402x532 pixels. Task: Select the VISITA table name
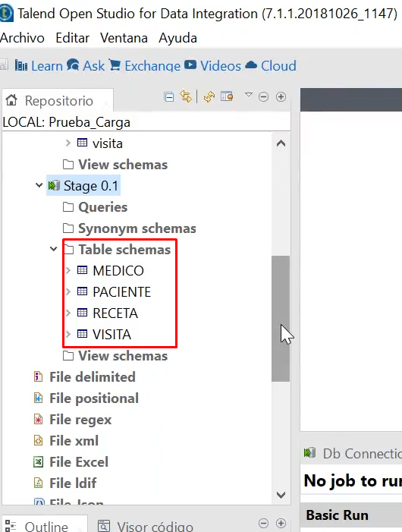coord(111,335)
